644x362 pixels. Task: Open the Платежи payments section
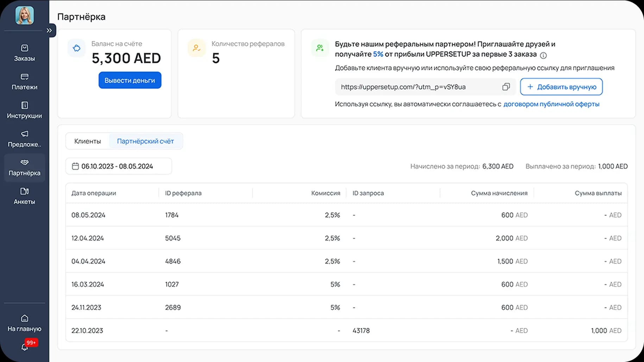pyautogui.click(x=24, y=81)
